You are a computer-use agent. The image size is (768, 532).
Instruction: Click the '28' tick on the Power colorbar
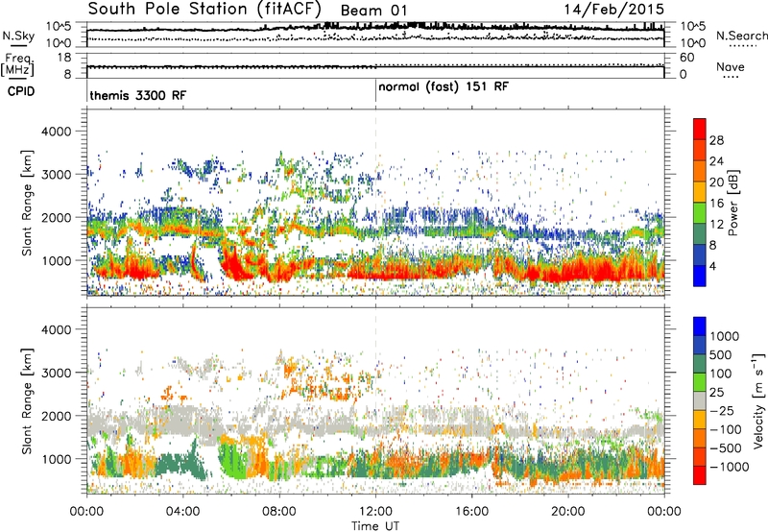[716, 140]
